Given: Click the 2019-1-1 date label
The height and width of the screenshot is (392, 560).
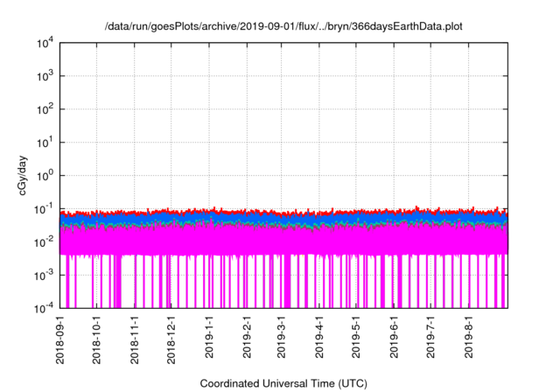Looking at the screenshot, I should 209,336.
